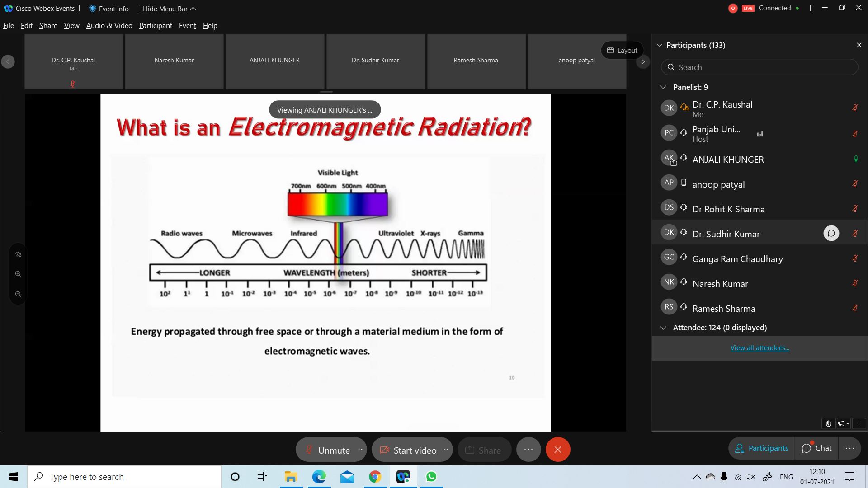Open the View menu
The image size is (868, 488).
(71, 25)
